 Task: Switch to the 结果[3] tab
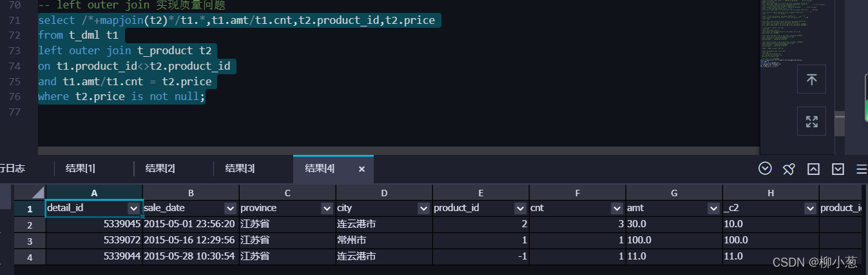tap(240, 168)
